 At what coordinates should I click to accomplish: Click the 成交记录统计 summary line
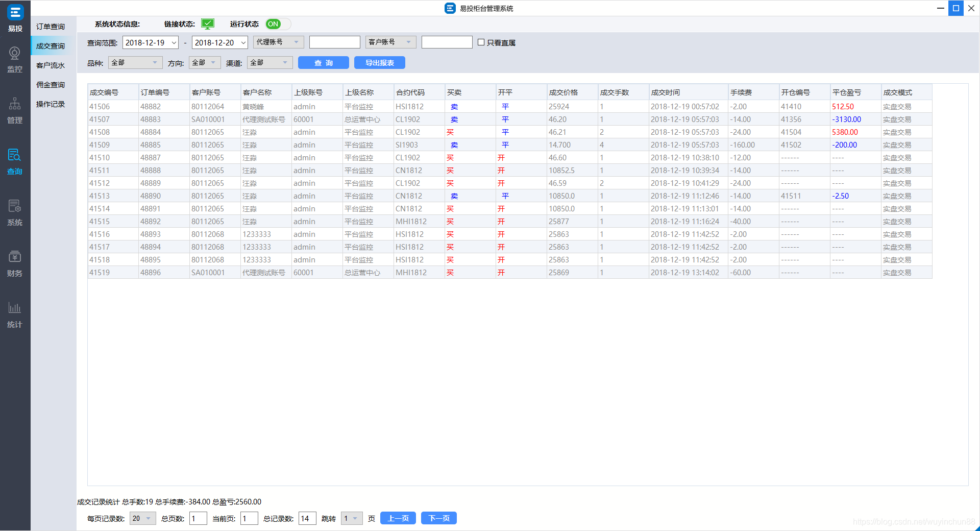(169, 502)
